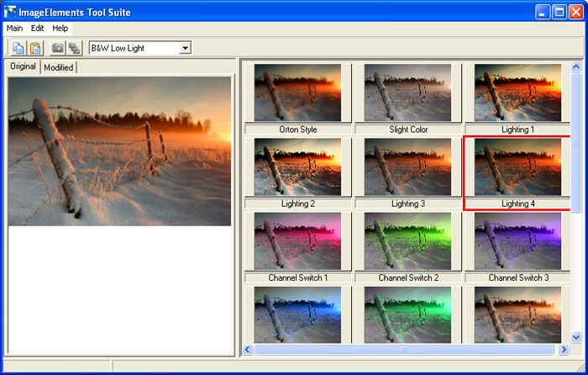Select the Slight Color thumbnail

click(407, 92)
